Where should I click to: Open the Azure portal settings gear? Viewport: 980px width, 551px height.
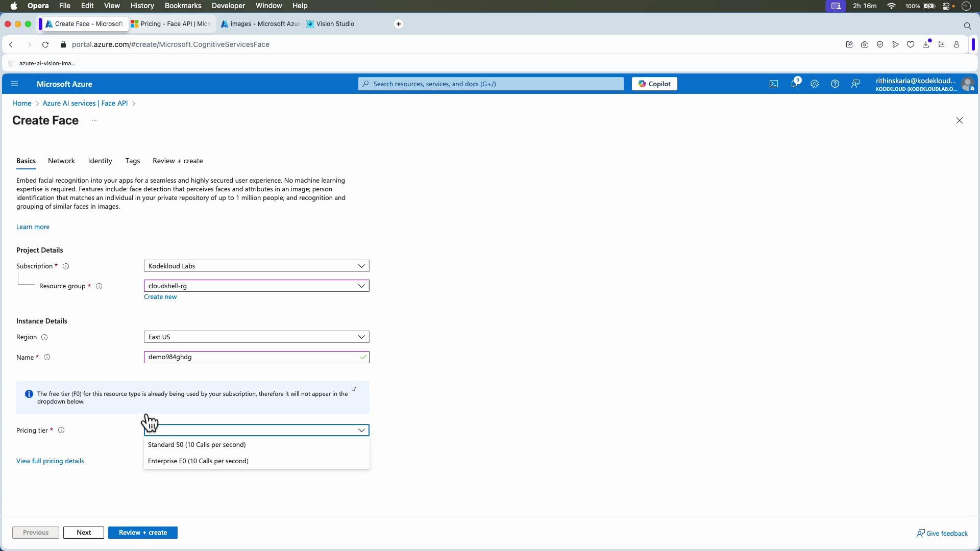point(815,84)
